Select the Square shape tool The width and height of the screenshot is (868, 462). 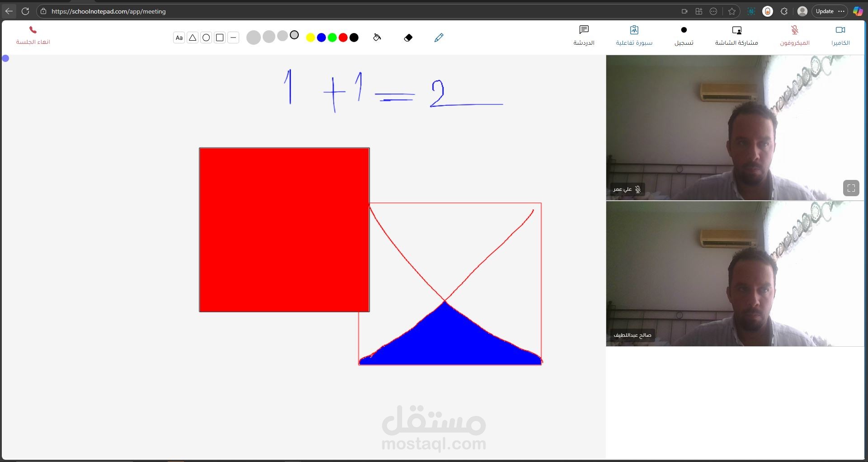pos(220,38)
